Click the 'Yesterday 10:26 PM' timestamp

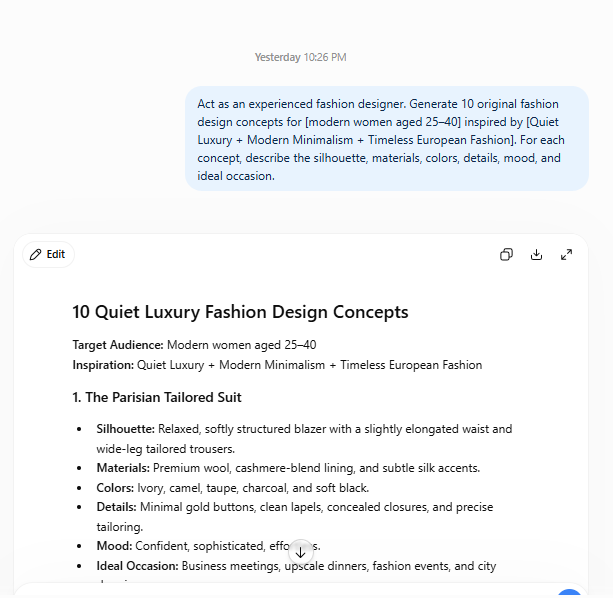300,57
